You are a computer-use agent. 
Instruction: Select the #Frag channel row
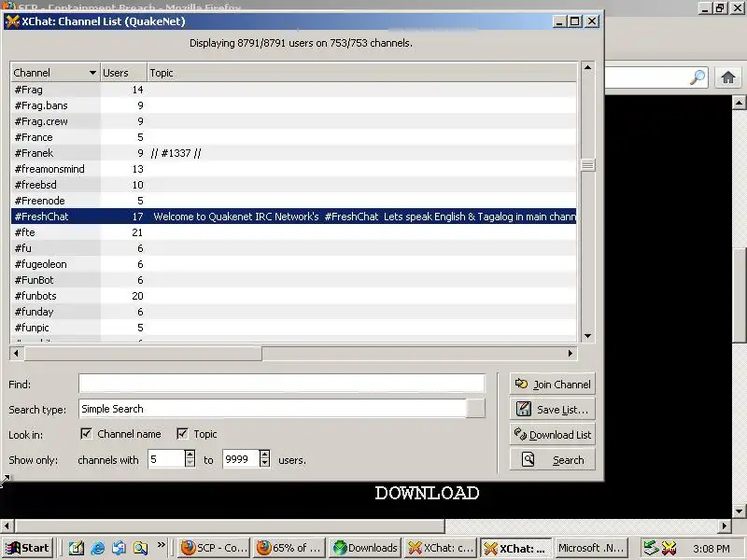[x=293, y=90]
